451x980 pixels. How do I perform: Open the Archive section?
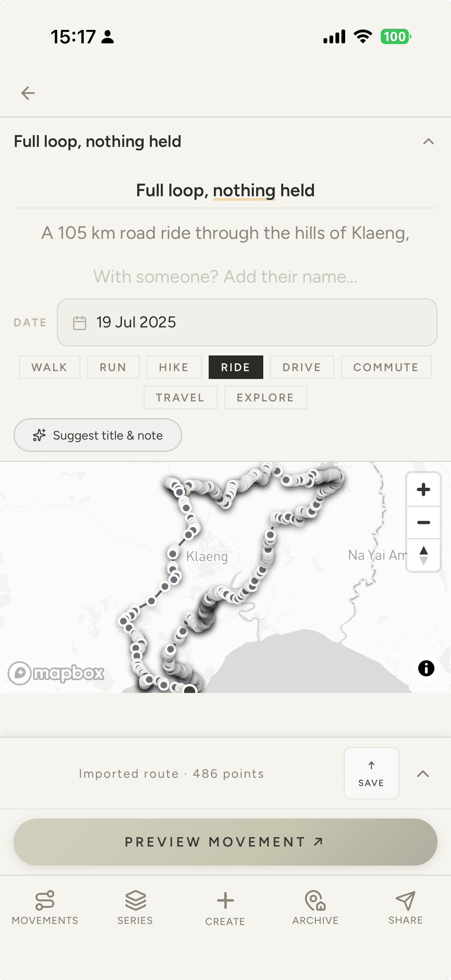point(315,908)
